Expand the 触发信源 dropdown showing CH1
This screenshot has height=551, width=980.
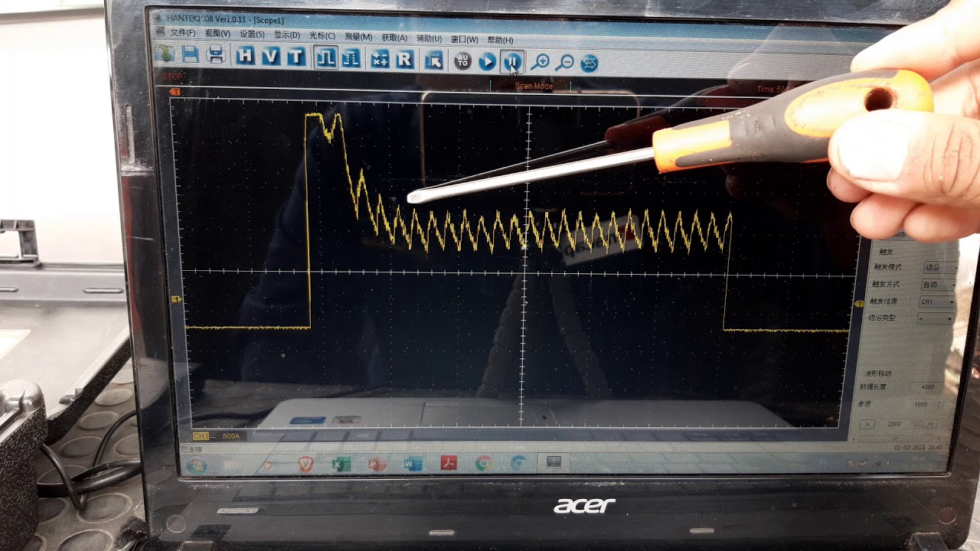[x=937, y=302]
